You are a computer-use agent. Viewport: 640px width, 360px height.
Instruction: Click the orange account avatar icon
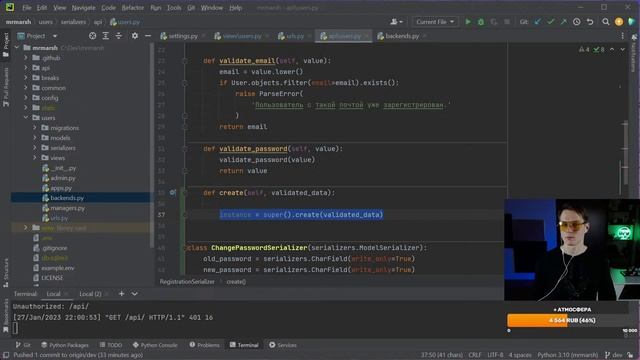(x=619, y=22)
